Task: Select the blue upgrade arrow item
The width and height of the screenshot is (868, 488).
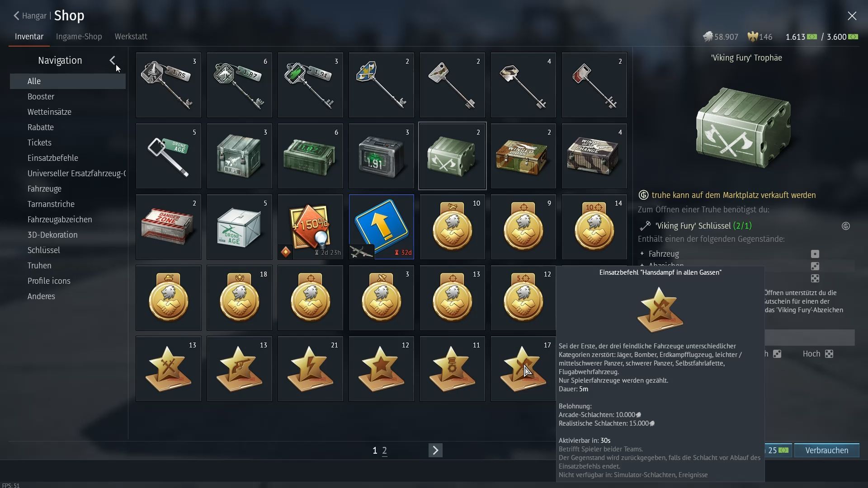Action: point(381,227)
